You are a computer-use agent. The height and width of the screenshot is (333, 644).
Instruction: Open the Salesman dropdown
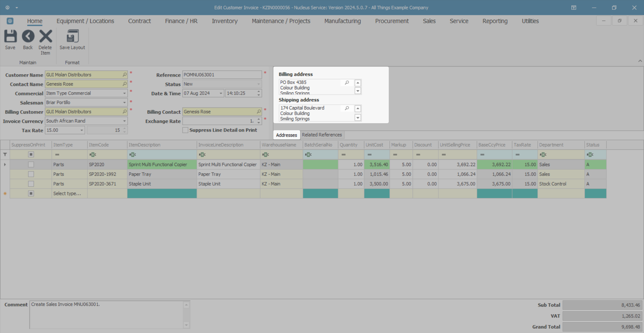[x=124, y=102]
